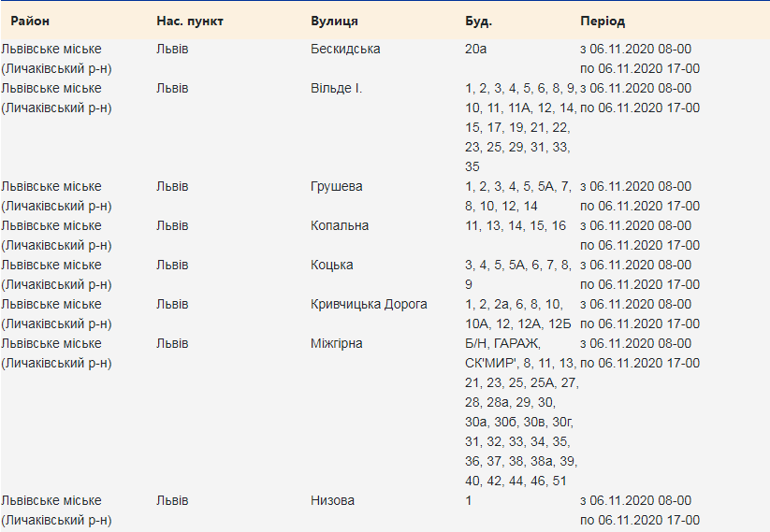This screenshot has height=532, width=770.
Task: Click the district cell in Міжгірна row
Action: pos(56,352)
